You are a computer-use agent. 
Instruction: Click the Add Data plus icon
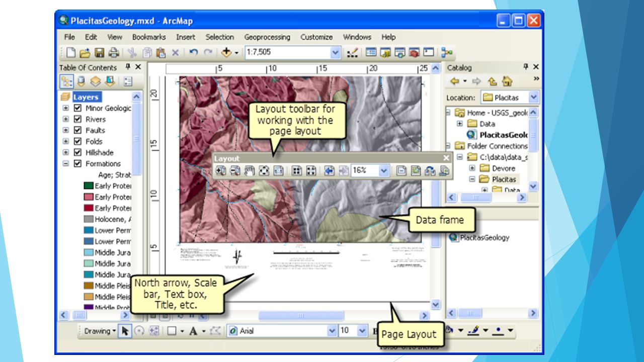226,52
